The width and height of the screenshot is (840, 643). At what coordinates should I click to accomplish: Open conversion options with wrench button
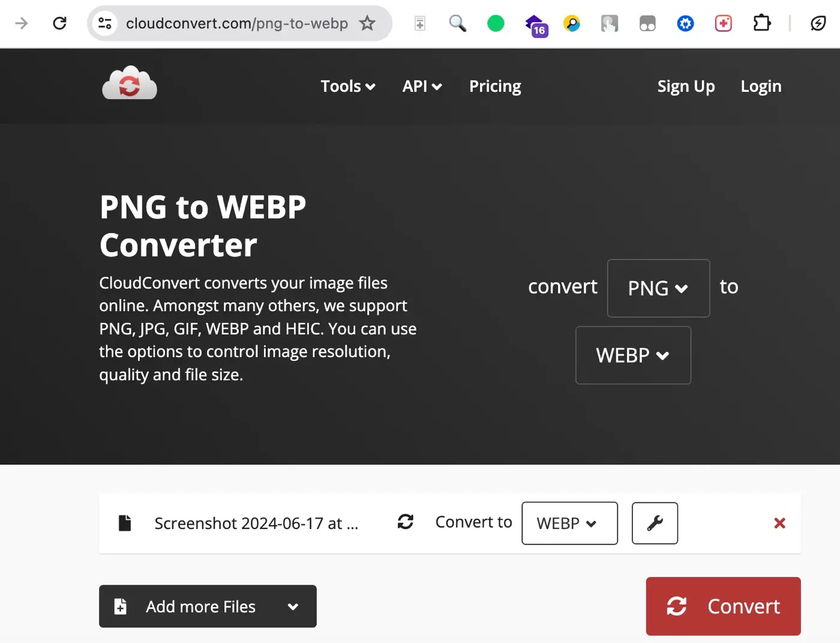[x=655, y=524]
